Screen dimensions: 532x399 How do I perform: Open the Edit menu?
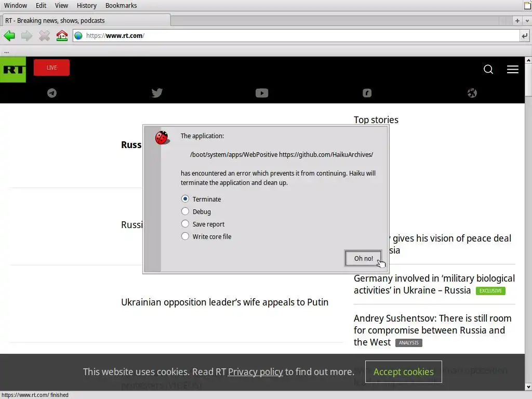point(41,5)
